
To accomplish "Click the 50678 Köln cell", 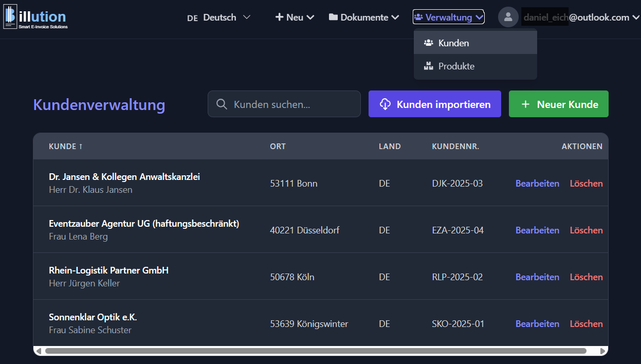I will coord(292,277).
